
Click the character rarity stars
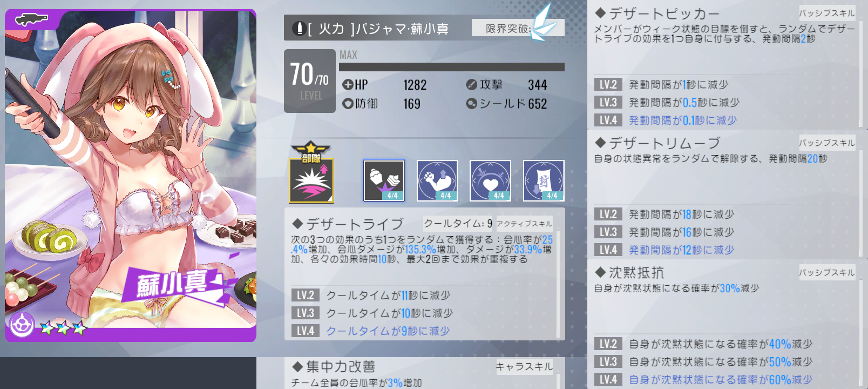[63, 327]
